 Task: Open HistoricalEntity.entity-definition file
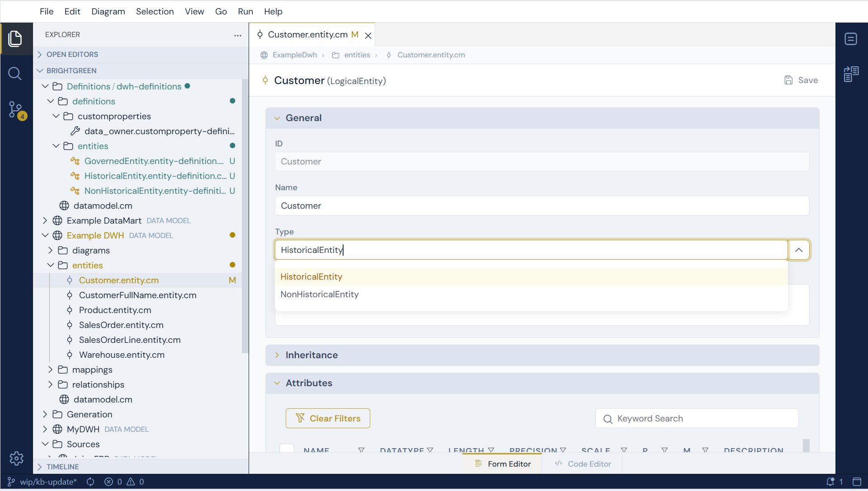[156, 176]
